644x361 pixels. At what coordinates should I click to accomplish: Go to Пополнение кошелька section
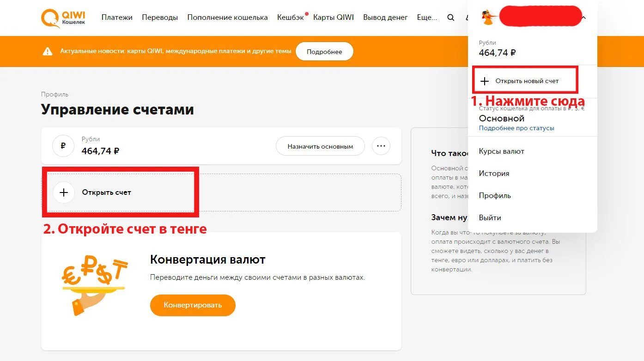coord(227,18)
